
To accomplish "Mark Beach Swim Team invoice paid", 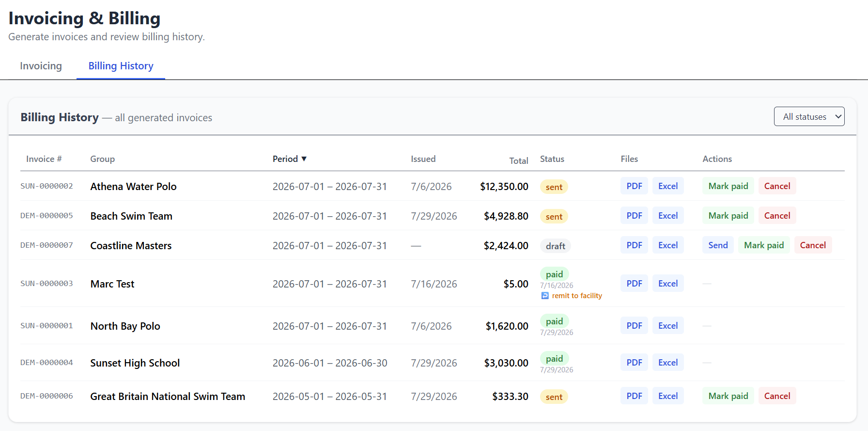I will click(x=728, y=216).
